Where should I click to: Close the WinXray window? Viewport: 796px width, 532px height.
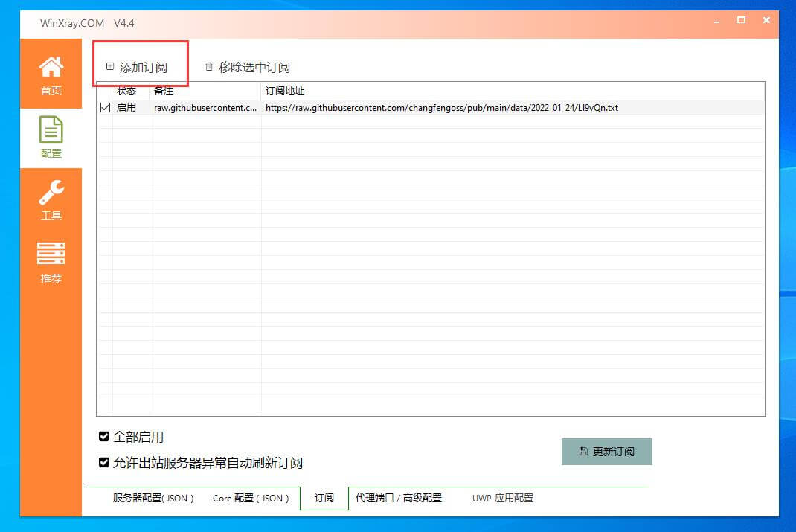coord(766,20)
